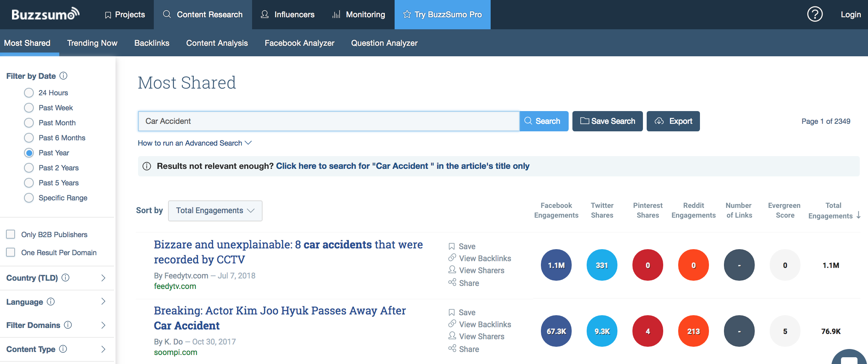The width and height of the screenshot is (868, 364).
Task: Click Facebook engagements circle 1.1M
Action: coord(556,265)
